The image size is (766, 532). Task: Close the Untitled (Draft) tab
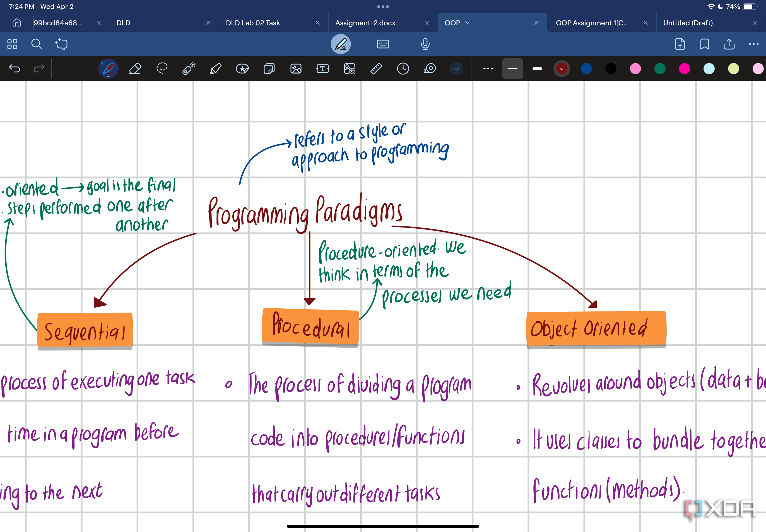tap(755, 23)
